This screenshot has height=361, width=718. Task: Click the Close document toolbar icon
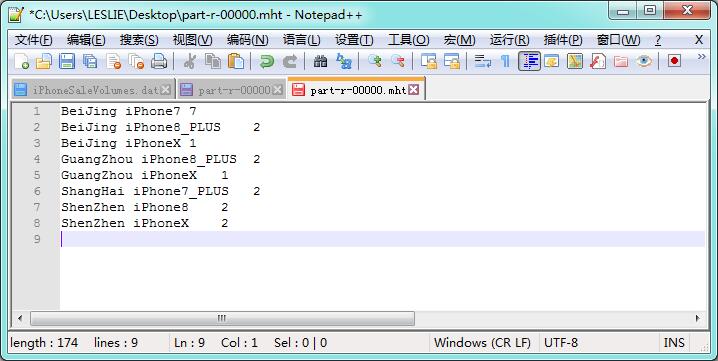(x=113, y=61)
